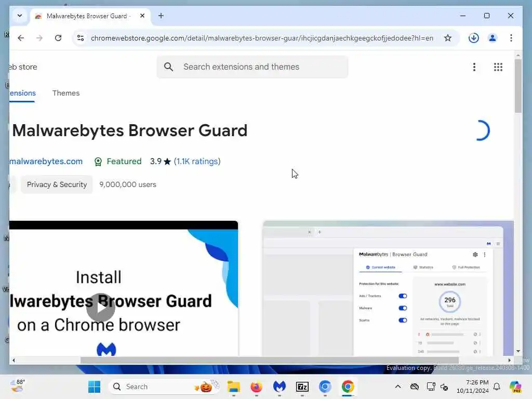
Task: Open the Google apps grid
Action: click(x=498, y=67)
